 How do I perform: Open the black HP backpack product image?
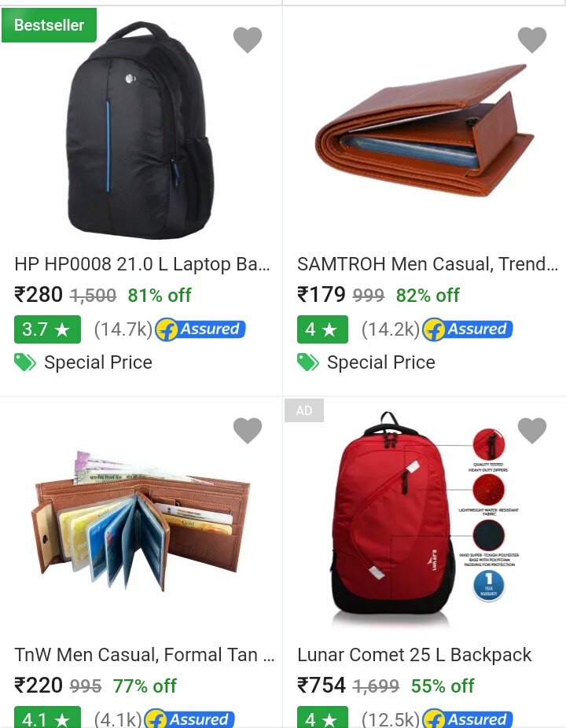pyautogui.click(x=140, y=130)
